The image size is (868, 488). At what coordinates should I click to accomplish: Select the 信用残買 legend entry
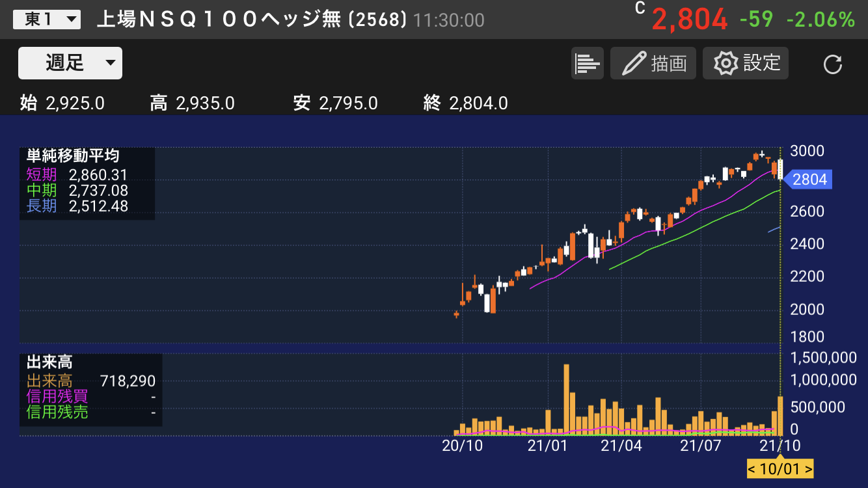pyautogui.click(x=57, y=396)
